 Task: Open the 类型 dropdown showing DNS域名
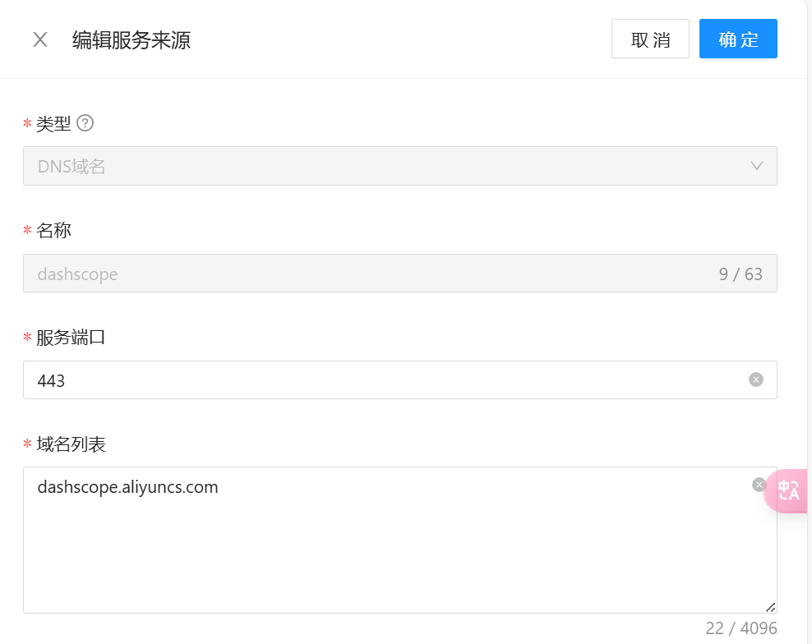(386, 166)
